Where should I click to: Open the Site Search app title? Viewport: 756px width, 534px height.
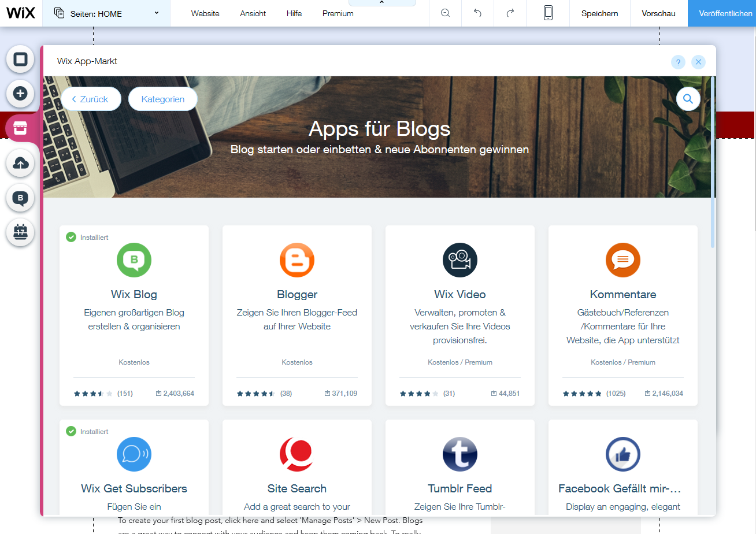tap(297, 488)
